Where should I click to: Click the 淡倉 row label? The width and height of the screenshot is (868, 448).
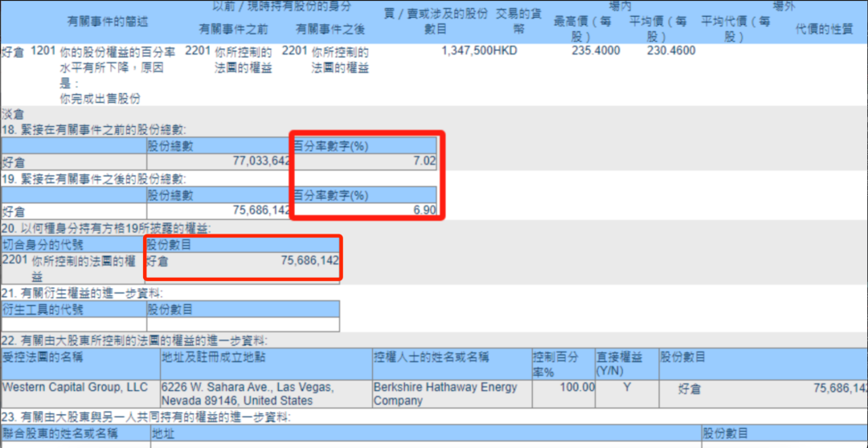pos(13,115)
